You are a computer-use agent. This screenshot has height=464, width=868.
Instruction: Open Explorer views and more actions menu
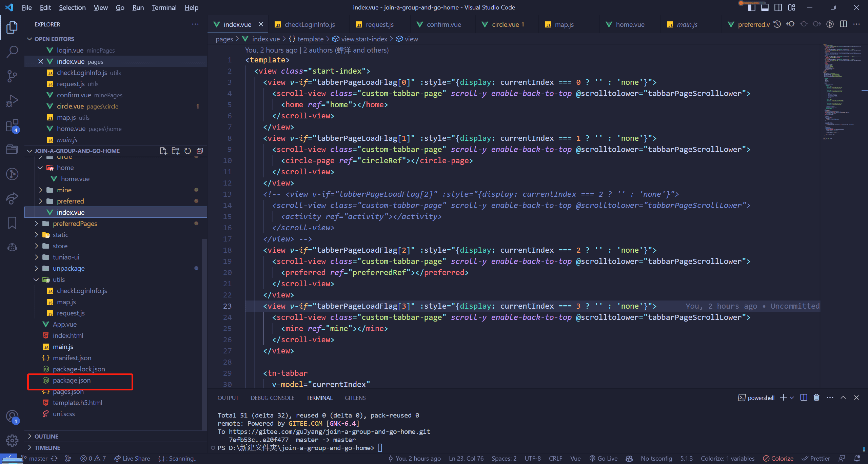195,24
